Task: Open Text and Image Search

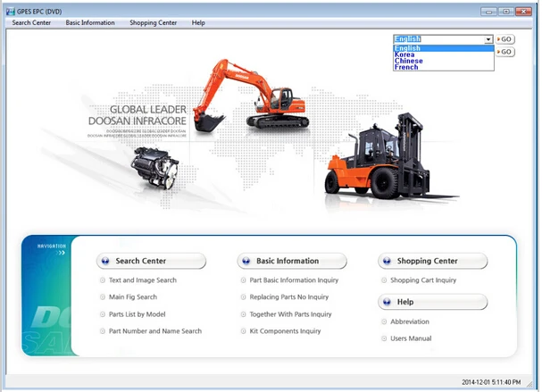Action: 143,280
